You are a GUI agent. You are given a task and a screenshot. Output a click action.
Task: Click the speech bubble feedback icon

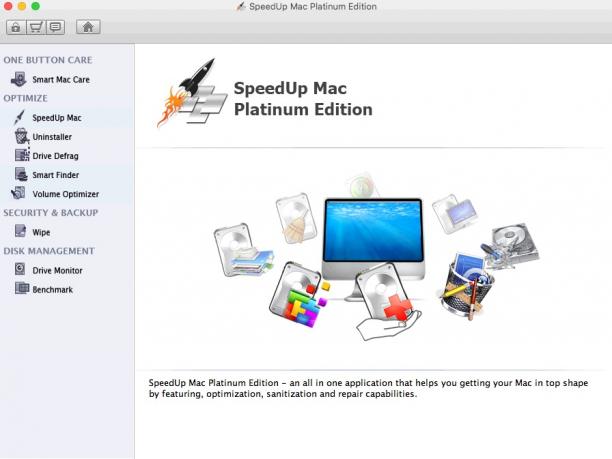[55, 27]
